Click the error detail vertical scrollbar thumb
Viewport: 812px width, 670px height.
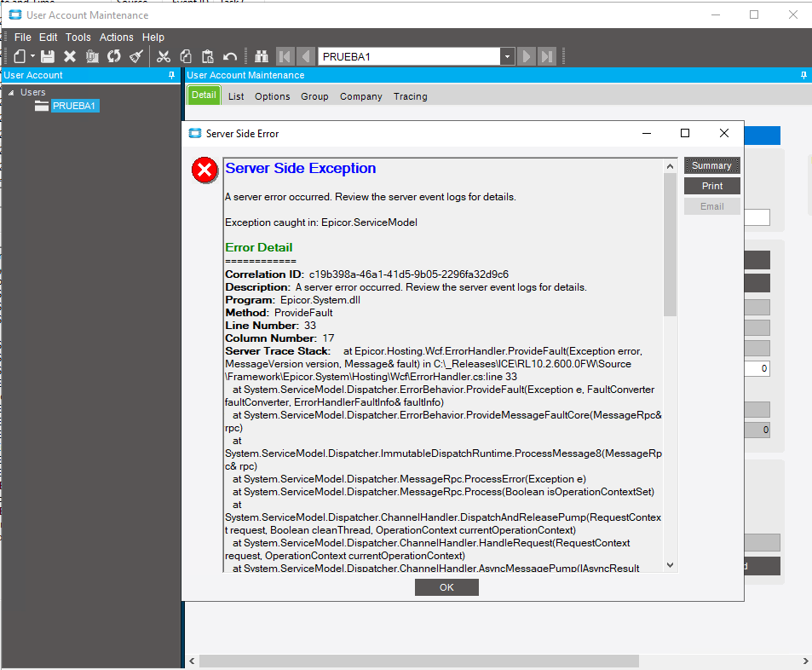tap(670, 244)
